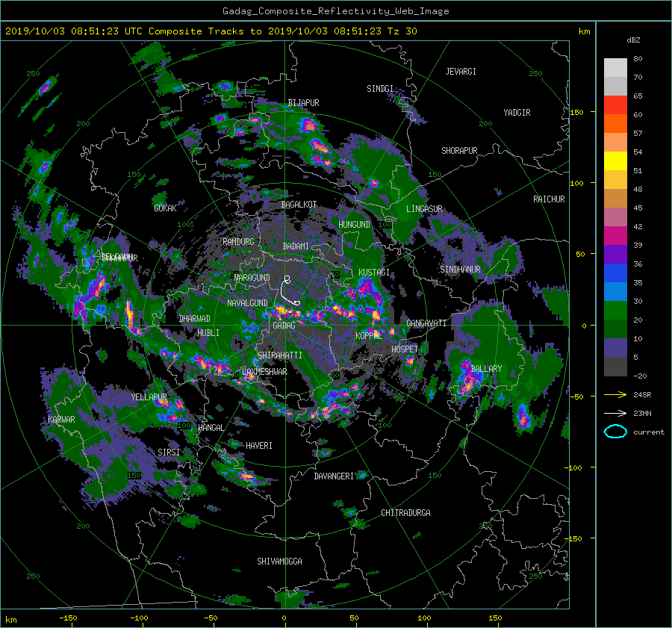Click the DAVANGERI city label

click(334, 476)
